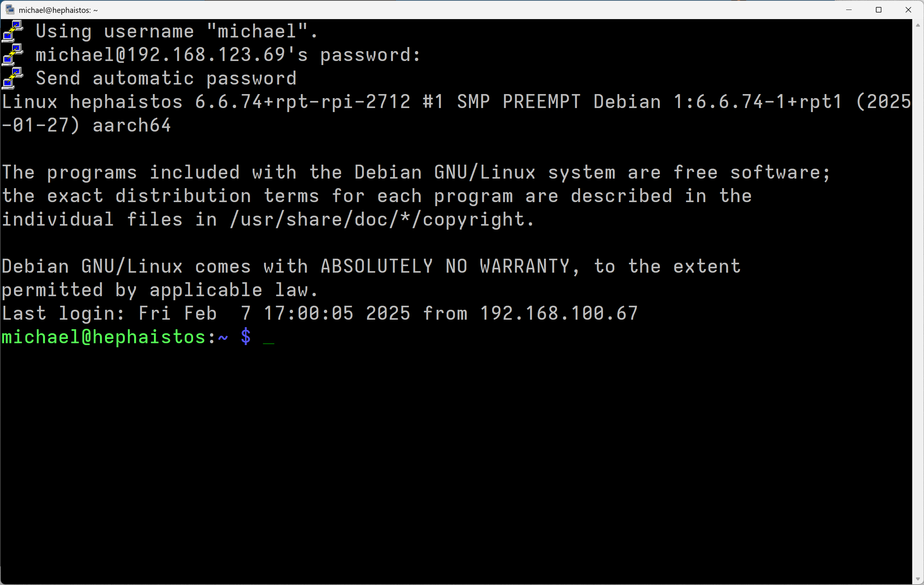The image size is (924, 585).
Task: Click the PuTTY icon beside the password prompt line
Action: point(13,54)
